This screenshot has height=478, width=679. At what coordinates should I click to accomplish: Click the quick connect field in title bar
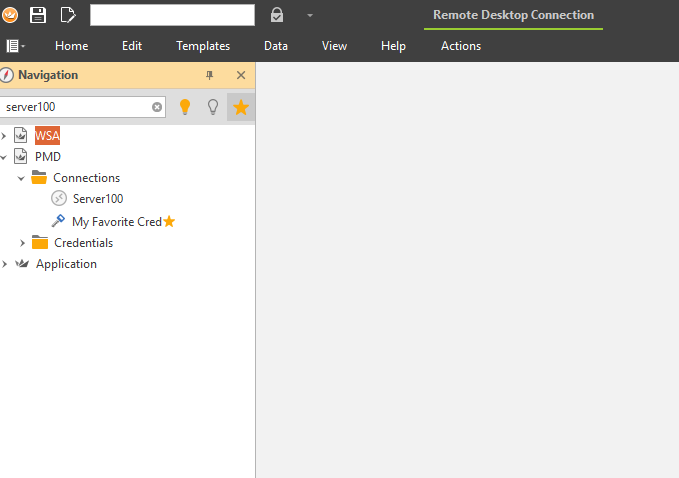click(172, 15)
